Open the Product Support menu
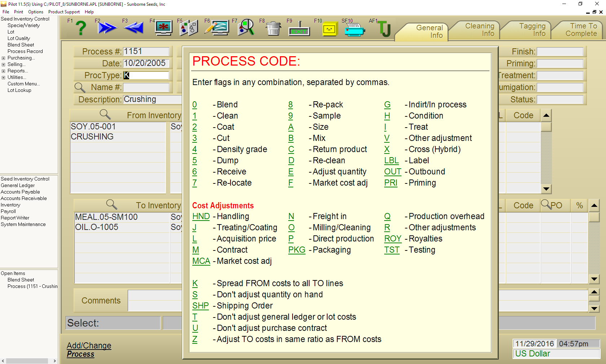Screen dimensions: 606x364 pyautogui.click(x=64, y=12)
